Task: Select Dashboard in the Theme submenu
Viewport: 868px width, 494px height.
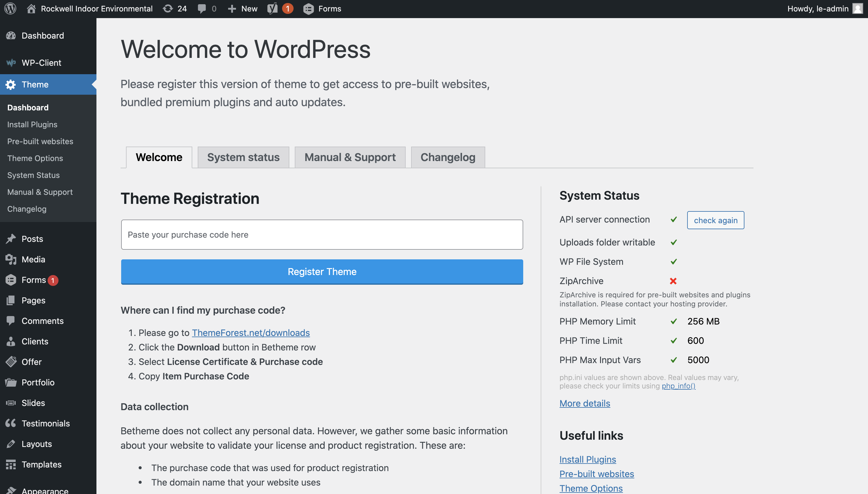Action: coord(28,108)
